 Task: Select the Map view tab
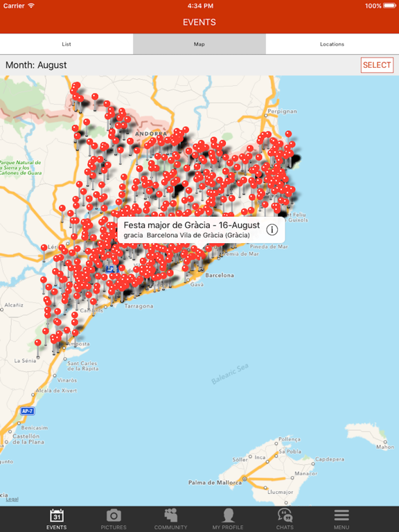pos(199,44)
